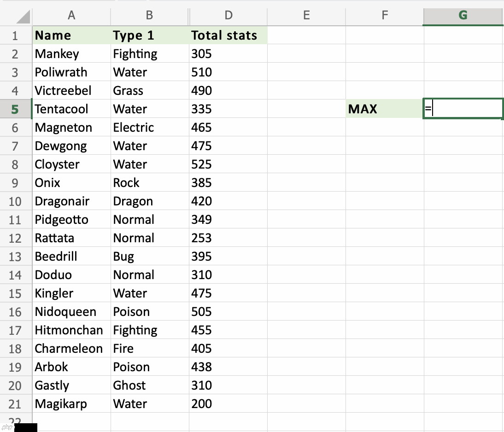Viewport: 504px width, 432px height.
Task: Click the total stats value 395
Action: tap(228, 257)
